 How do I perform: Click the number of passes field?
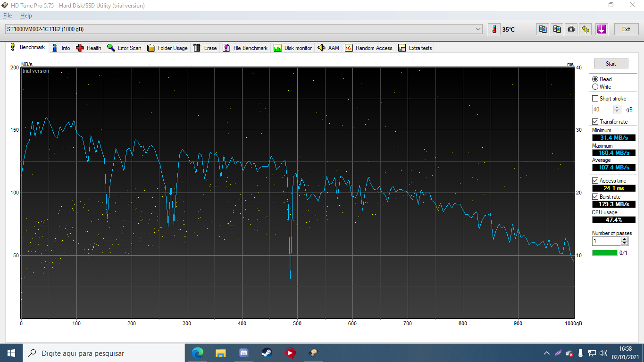tap(607, 241)
